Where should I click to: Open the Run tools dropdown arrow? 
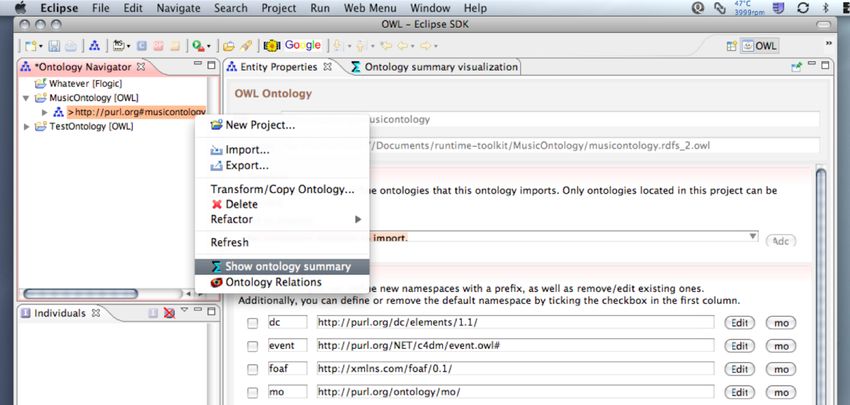click(209, 47)
